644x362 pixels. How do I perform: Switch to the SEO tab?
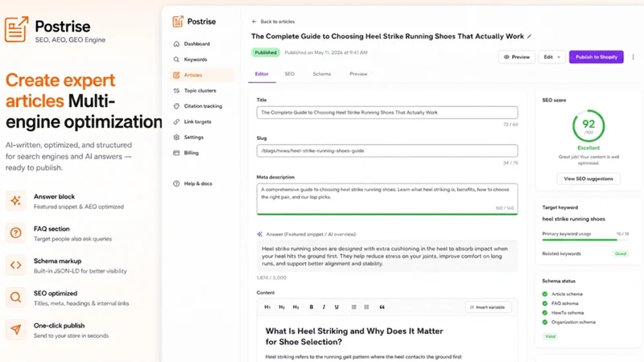pyautogui.click(x=290, y=74)
